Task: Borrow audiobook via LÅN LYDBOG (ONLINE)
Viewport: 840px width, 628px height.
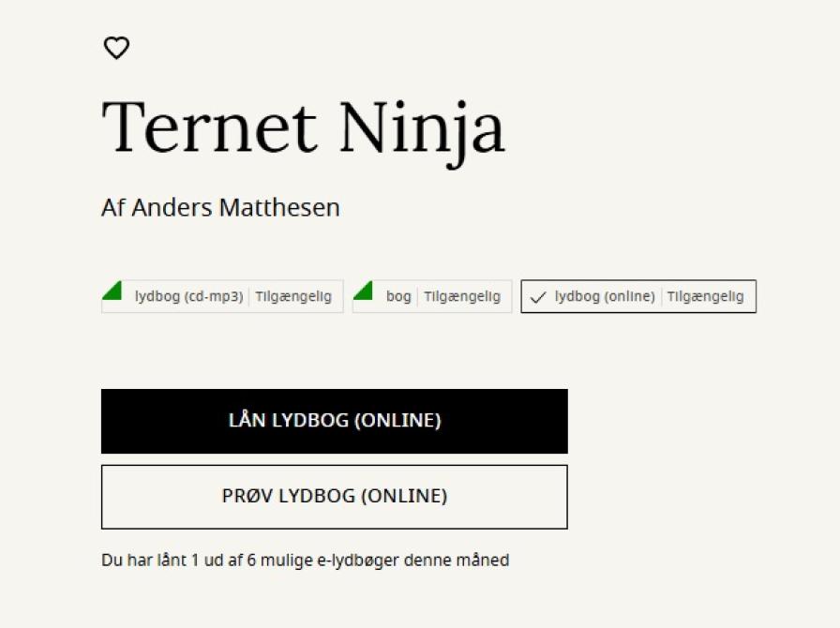Action: pos(335,421)
